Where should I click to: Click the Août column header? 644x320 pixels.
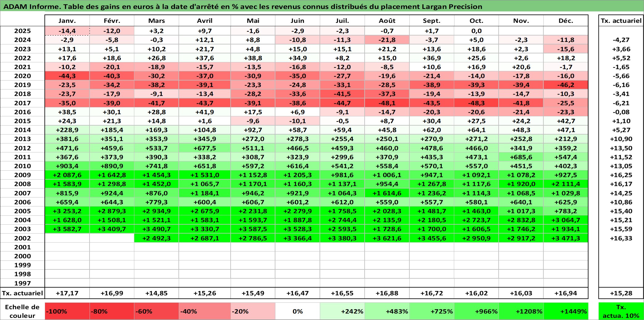point(387,21)
